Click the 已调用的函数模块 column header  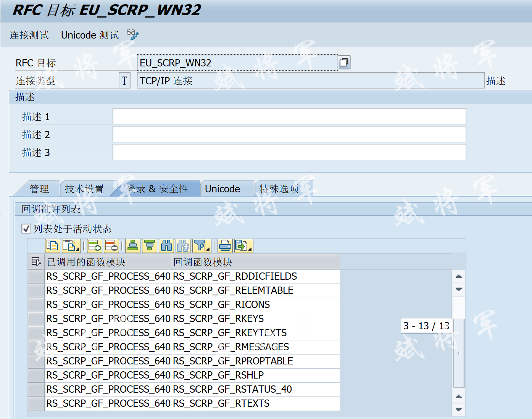[109, 262]
